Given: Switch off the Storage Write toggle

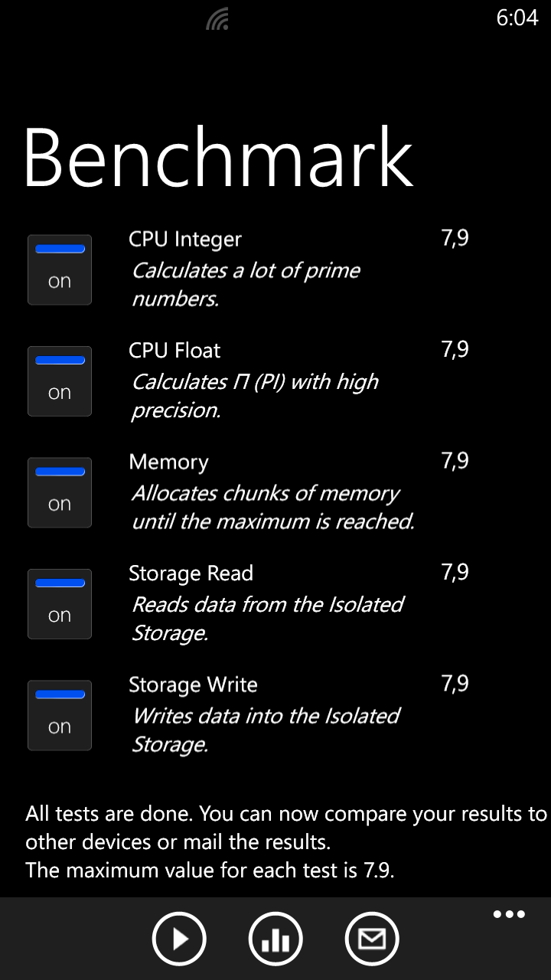Looking at the screenshot, I should pyautogui.click(x=60, y=715).
